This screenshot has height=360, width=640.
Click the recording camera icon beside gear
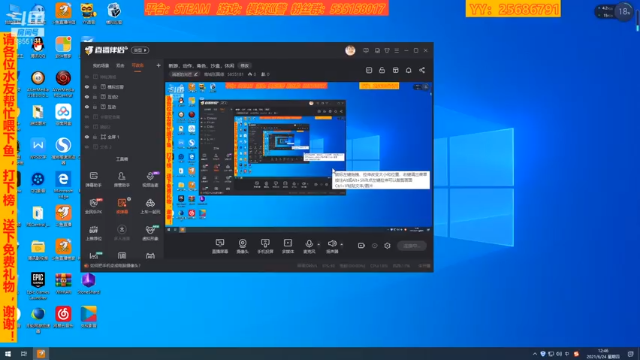361,246
